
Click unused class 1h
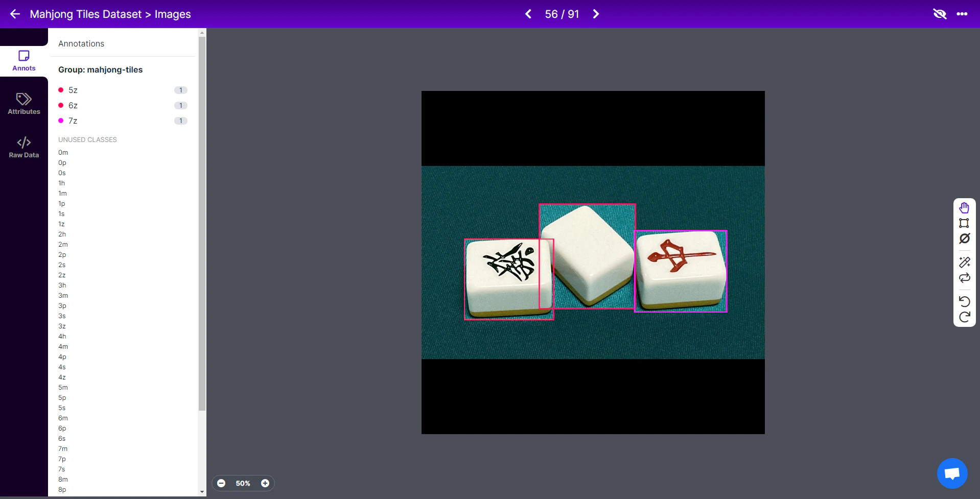[x=61, y=183]
